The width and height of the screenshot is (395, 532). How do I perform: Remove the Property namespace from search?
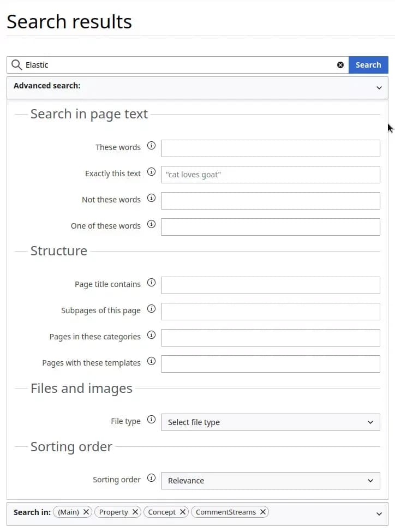(x=135, y=512)
